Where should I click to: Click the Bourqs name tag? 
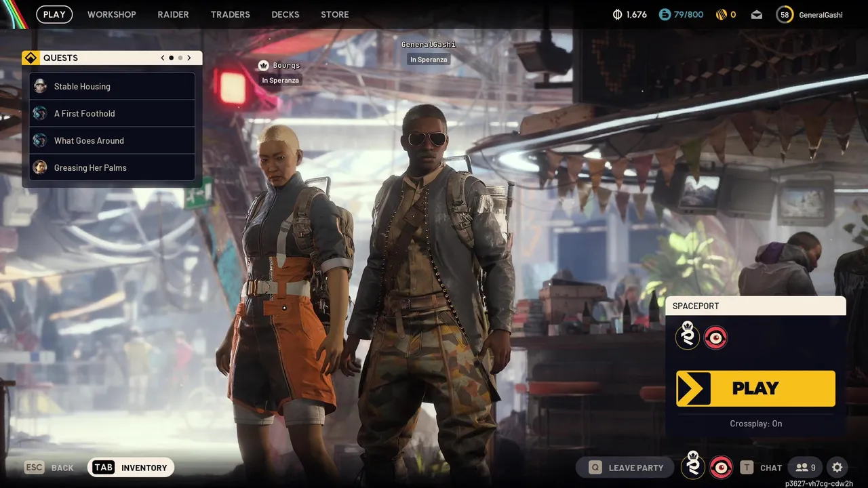point(286,66)
